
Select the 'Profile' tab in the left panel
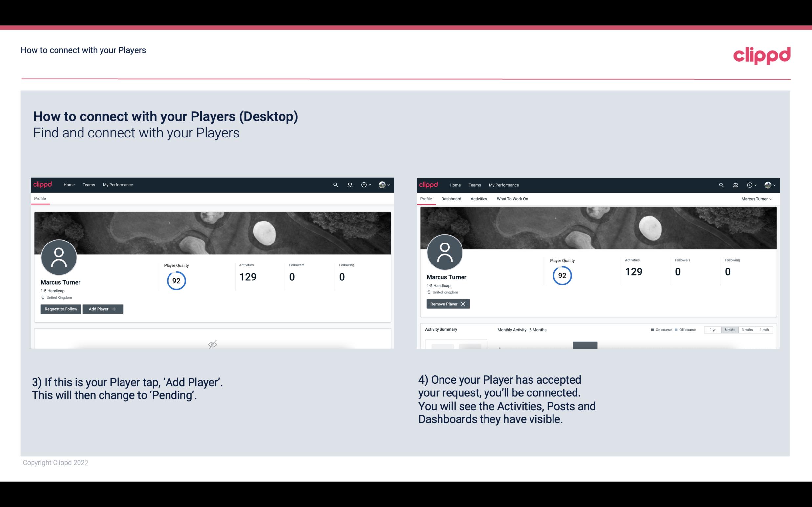(40, 198)
